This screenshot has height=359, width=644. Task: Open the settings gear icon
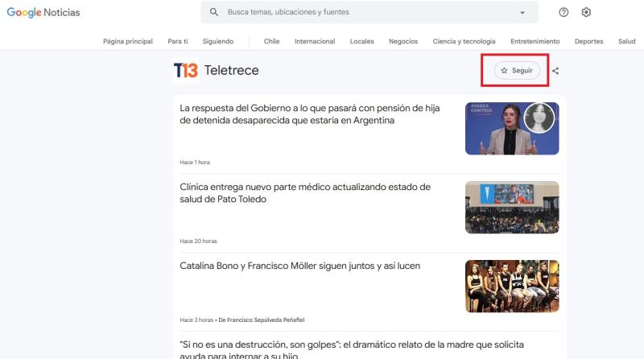[586, 12]
